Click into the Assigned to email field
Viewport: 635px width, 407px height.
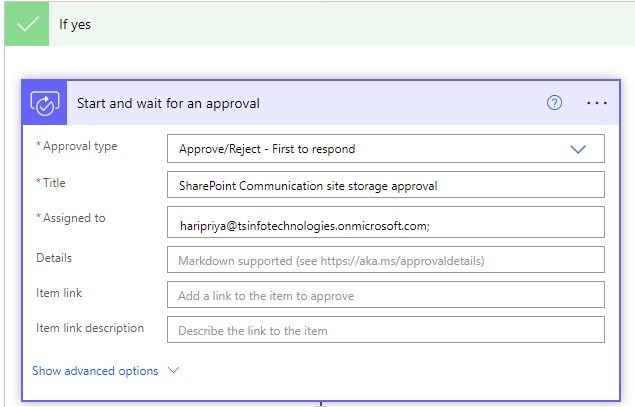386,222
